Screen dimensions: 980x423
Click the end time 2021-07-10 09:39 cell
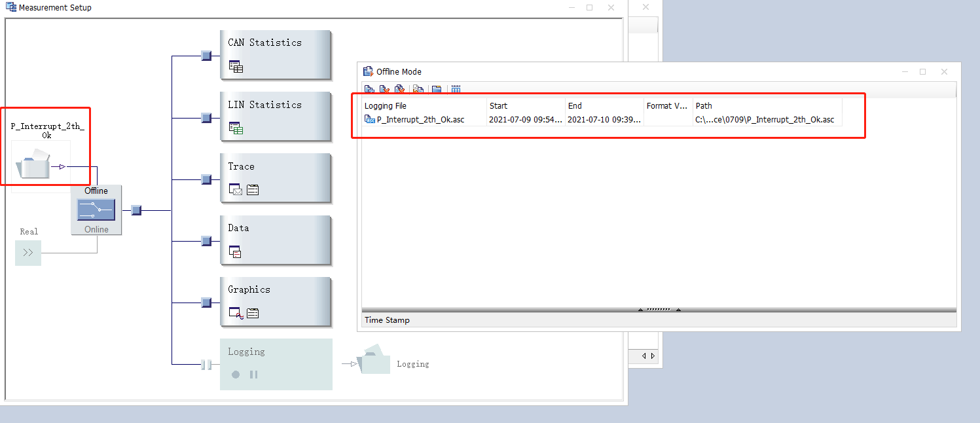pos(604,119)
